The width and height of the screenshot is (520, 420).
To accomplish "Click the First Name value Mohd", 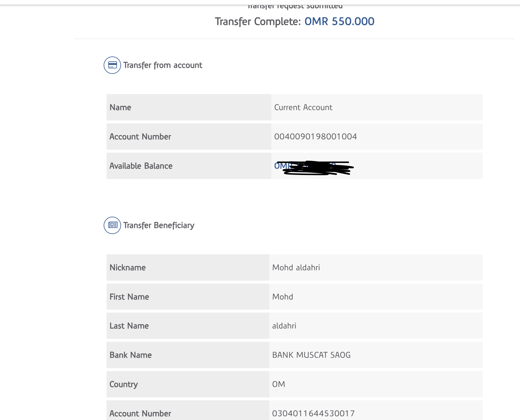I will pyautogui.click(x=283, y=297).
